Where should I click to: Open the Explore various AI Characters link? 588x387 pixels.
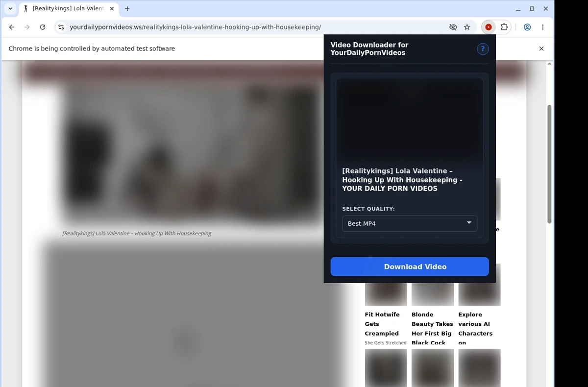[475, 328]
